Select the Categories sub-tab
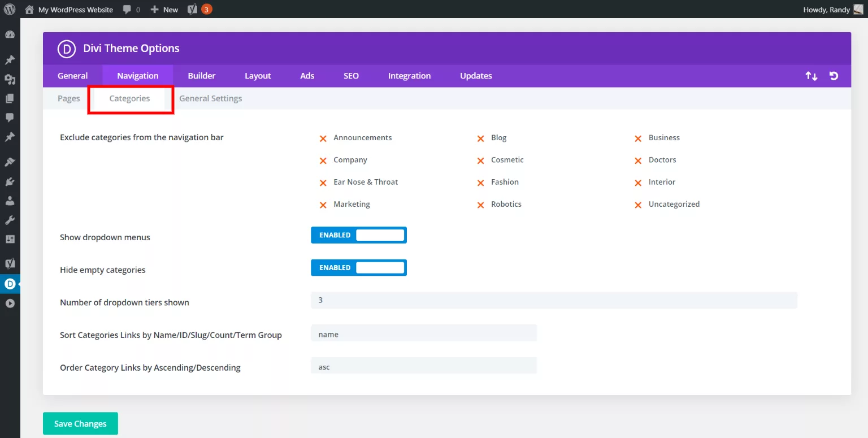 click(x=129, y=98)
